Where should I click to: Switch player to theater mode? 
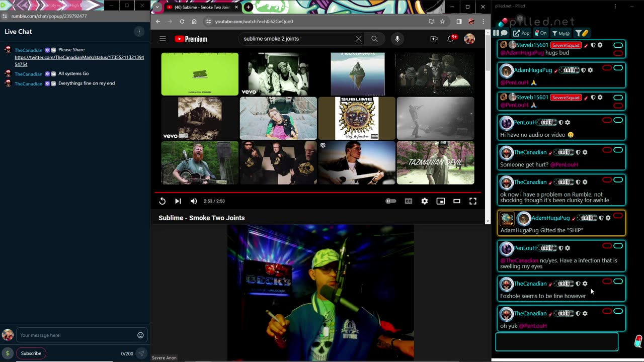pos(457,201)
